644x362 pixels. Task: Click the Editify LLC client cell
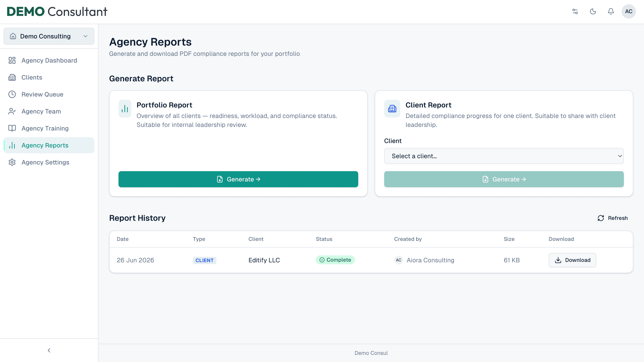point(264,260)
